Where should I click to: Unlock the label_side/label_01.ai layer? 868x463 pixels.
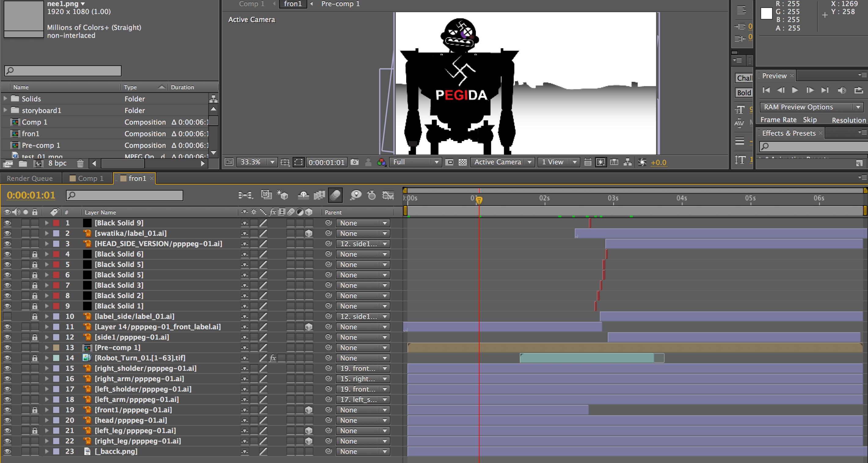tap(35, 316)
